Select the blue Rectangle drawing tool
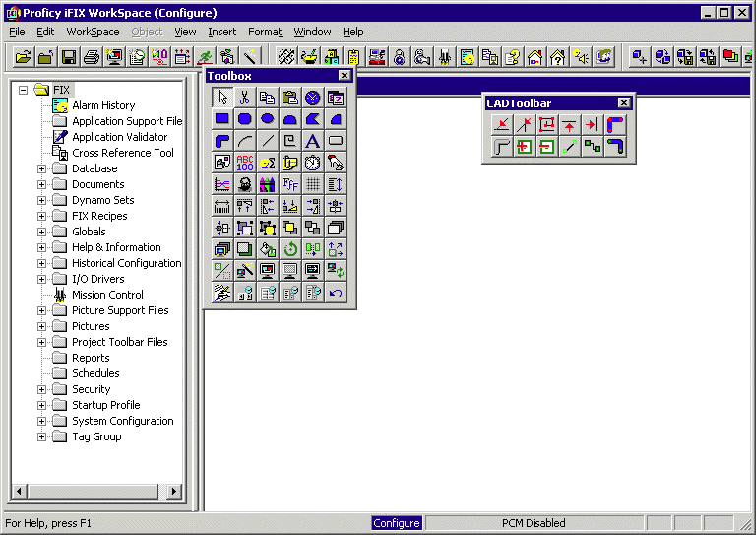The image size is (756, 535). point(222,119)
